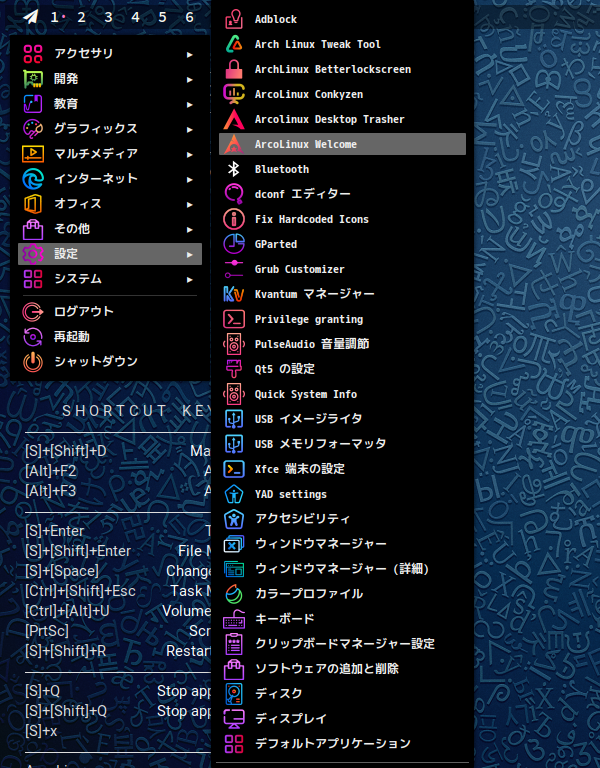Switch to workspace 3
600x768 pixels.
point(108,18)
